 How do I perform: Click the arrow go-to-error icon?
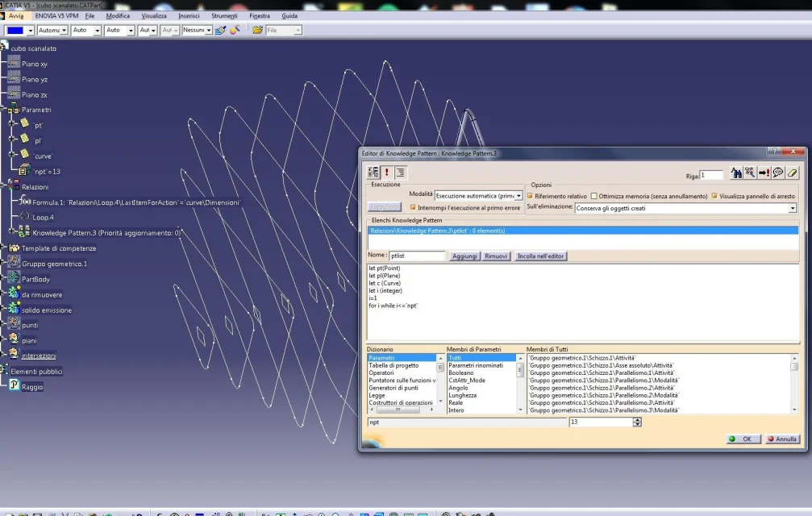(x=764, y=173)
